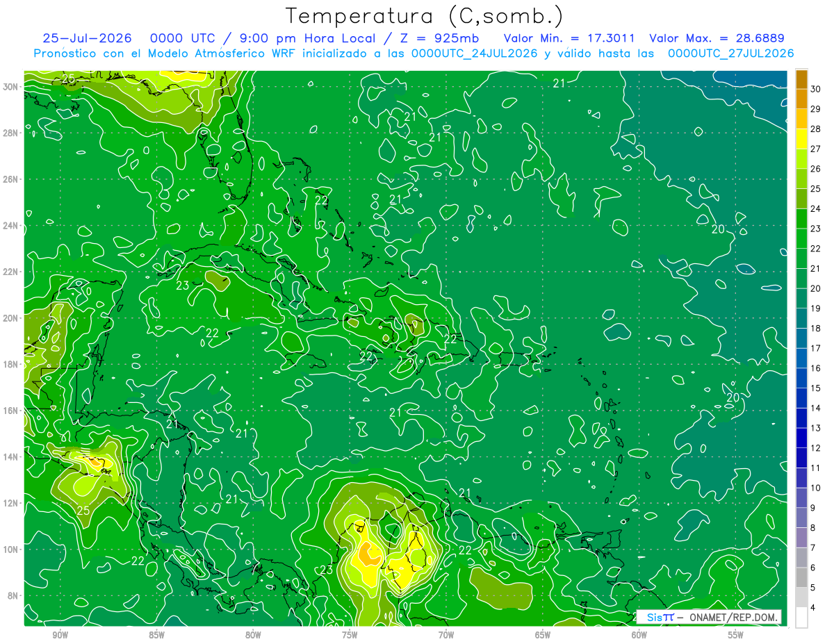Viewport: 834px width, 644px height.
Task: Click the colorbar label "15"
Action: click(816, 388)
